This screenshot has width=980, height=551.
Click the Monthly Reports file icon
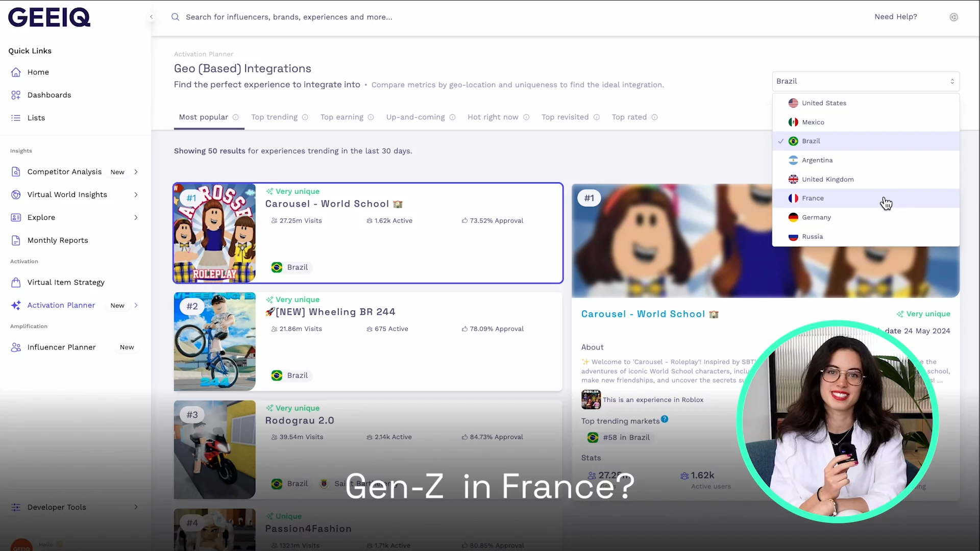(x=16, y=240)
